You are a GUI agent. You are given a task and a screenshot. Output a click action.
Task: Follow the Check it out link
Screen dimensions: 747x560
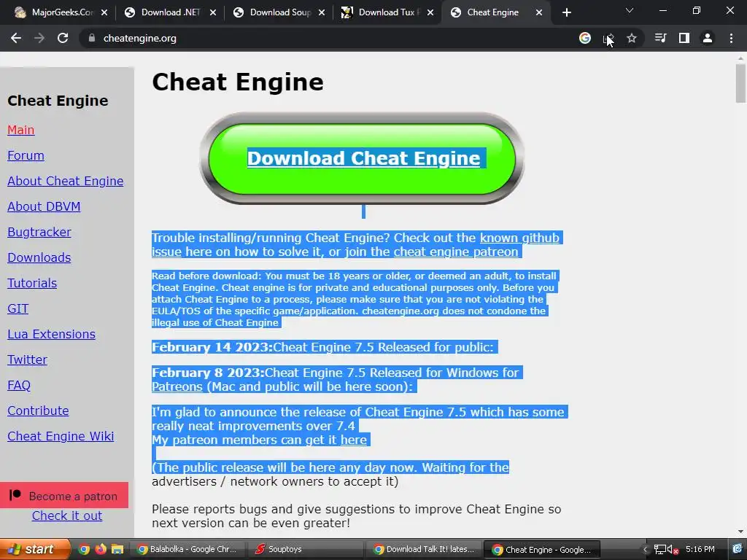(67, 516)
